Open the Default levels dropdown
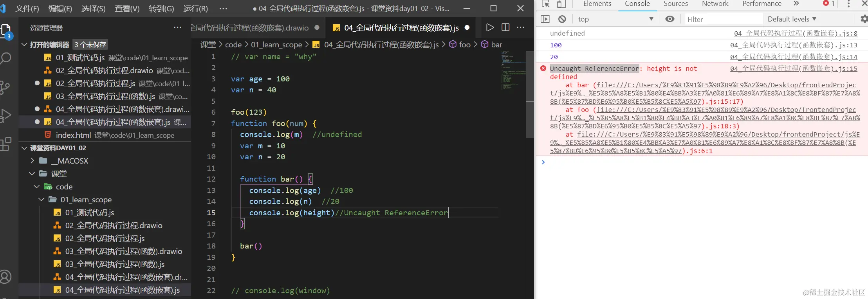 pyautogui.click(x=792, y=19)
